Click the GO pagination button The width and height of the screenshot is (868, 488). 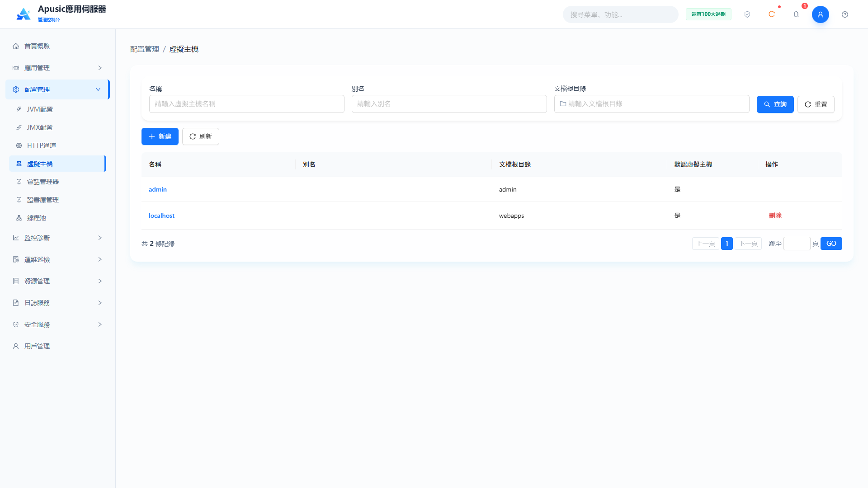[831, 244]
